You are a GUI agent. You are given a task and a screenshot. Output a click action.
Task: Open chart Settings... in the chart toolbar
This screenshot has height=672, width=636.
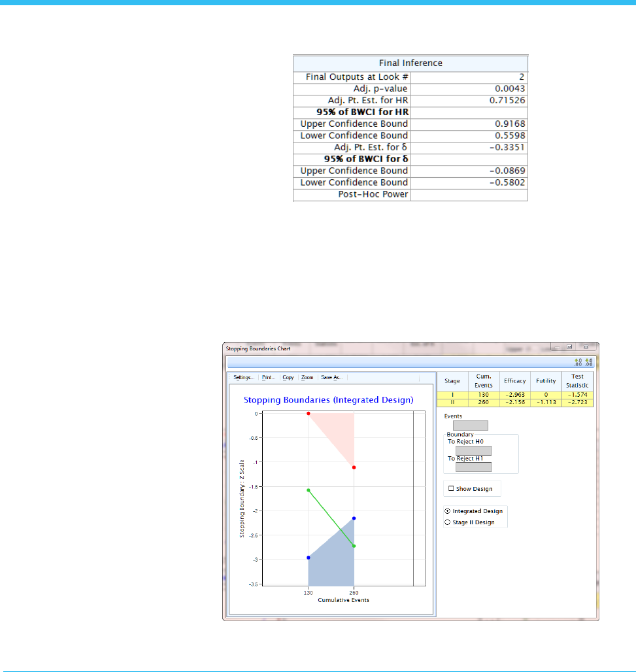[x=244, y=378]
